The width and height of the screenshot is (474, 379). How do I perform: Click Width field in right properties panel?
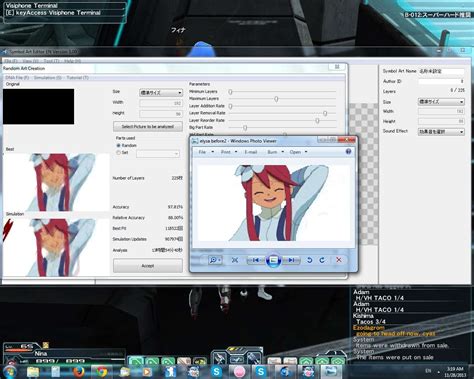coord(441,111)
